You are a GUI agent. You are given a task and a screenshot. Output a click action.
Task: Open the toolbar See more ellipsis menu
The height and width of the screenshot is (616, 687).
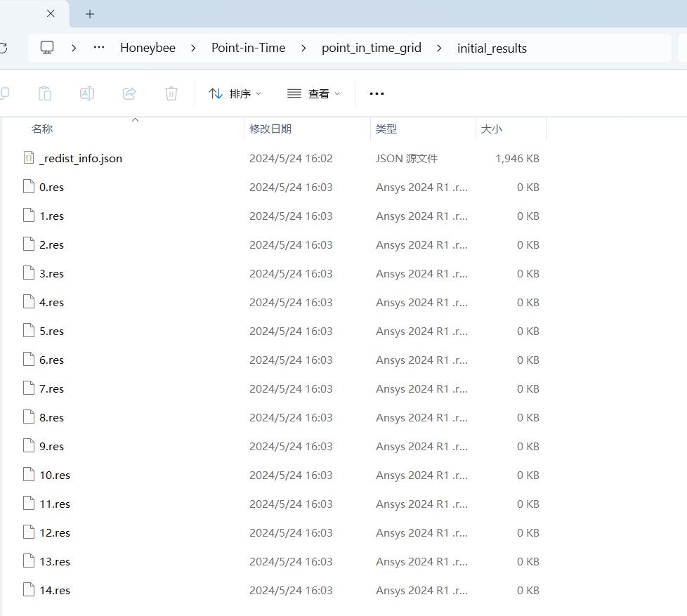pos(377,93)
